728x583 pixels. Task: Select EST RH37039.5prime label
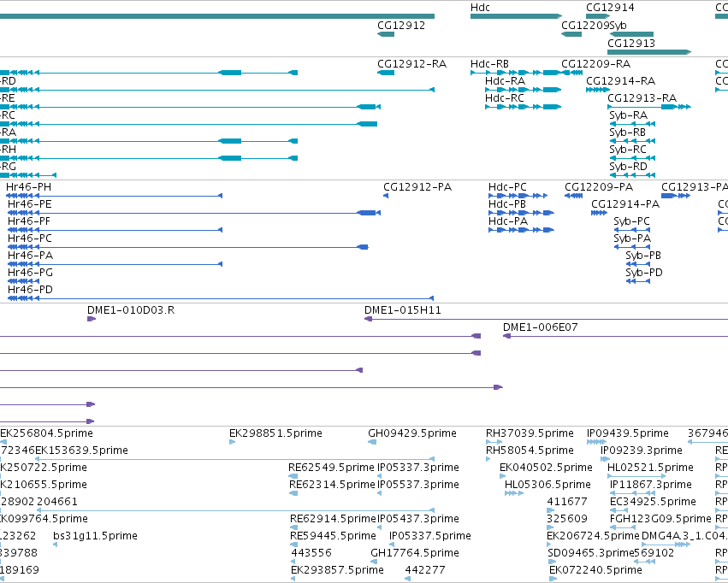tap(530, 433)
